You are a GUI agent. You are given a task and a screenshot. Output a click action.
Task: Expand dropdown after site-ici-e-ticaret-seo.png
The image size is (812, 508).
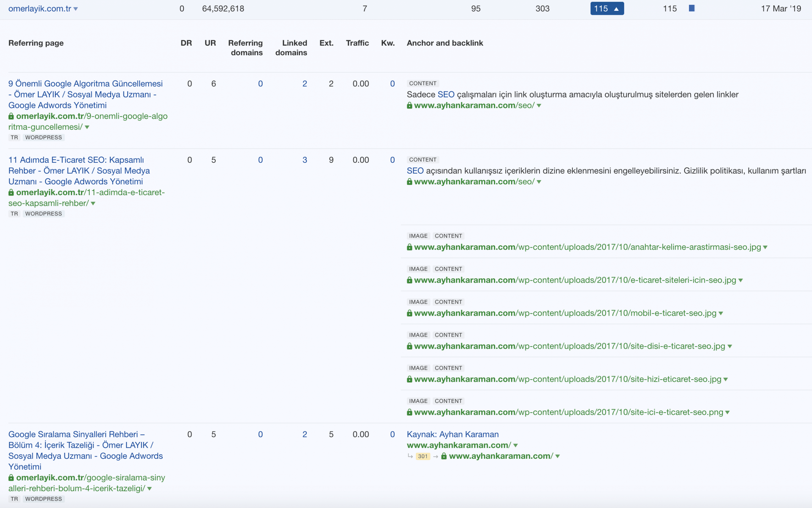click(727, 412)
